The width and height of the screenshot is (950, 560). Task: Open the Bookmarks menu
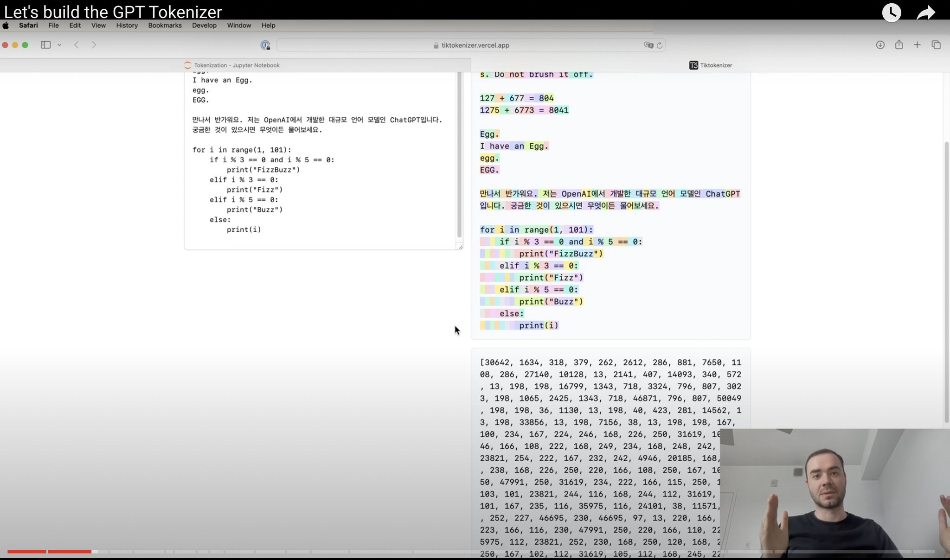click(x=165, y=25)
